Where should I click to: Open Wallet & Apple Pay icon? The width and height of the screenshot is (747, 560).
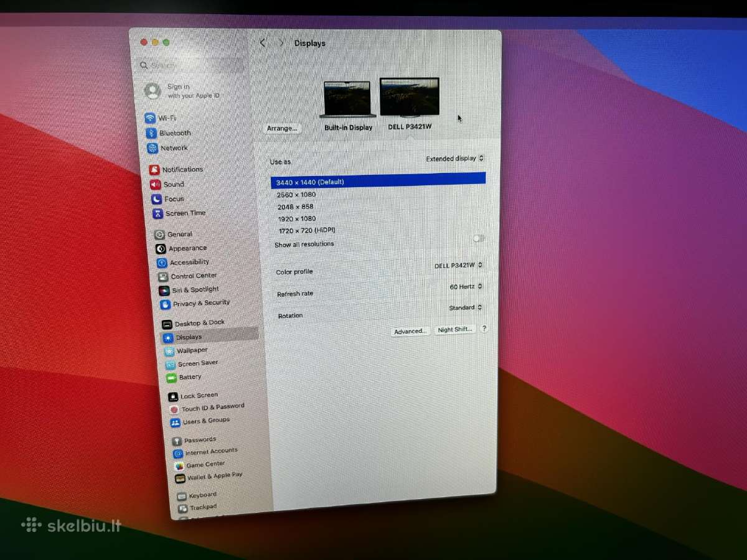(180, 478)
